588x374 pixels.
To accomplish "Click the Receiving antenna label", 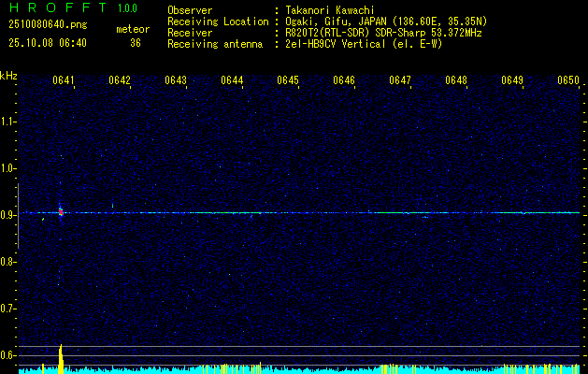I will coord(215,44).
